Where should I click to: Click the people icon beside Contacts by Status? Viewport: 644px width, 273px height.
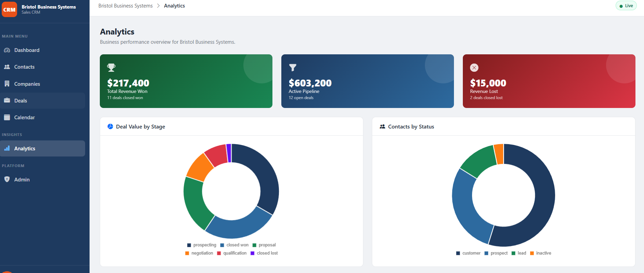[383, 126]
